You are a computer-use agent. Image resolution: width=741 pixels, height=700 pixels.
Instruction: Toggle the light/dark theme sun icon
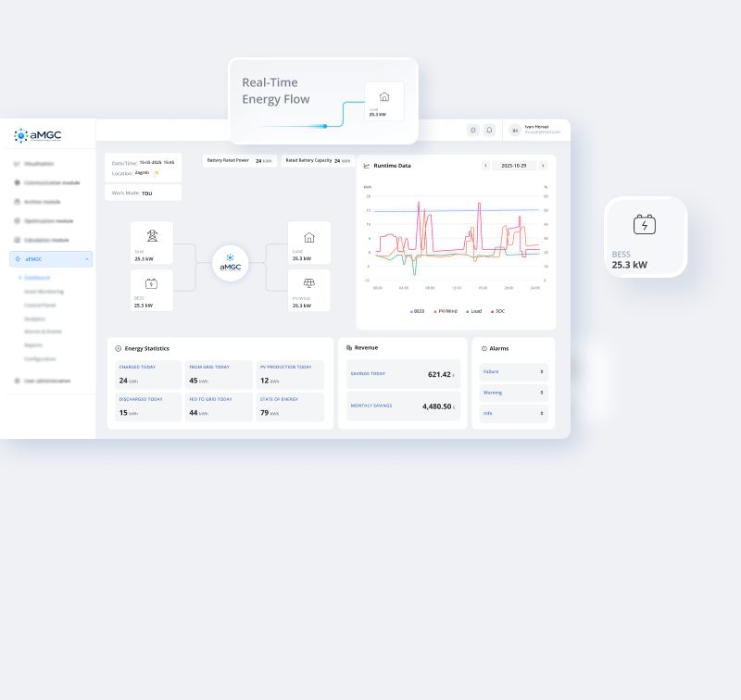pyautogui.click(x=473, y=131)
